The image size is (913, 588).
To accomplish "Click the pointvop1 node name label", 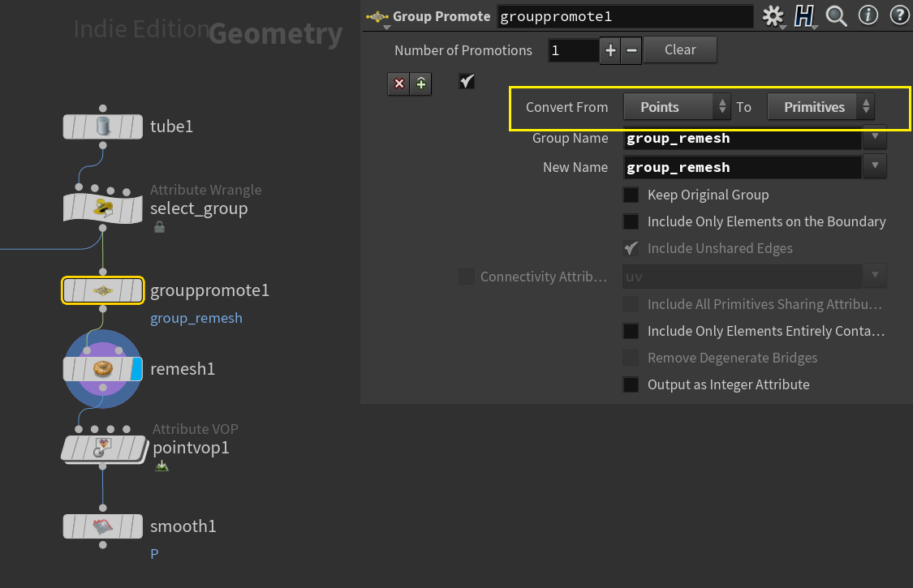I will click(x=191, y=449).
